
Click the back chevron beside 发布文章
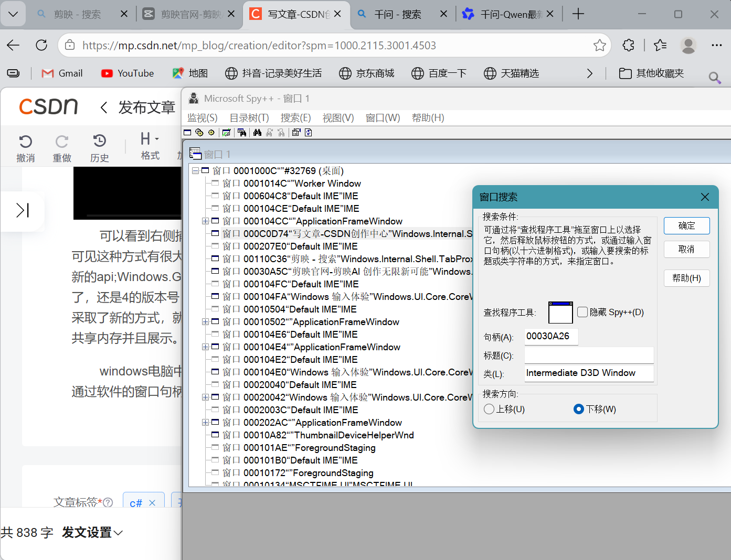click(x=104, y=107)
